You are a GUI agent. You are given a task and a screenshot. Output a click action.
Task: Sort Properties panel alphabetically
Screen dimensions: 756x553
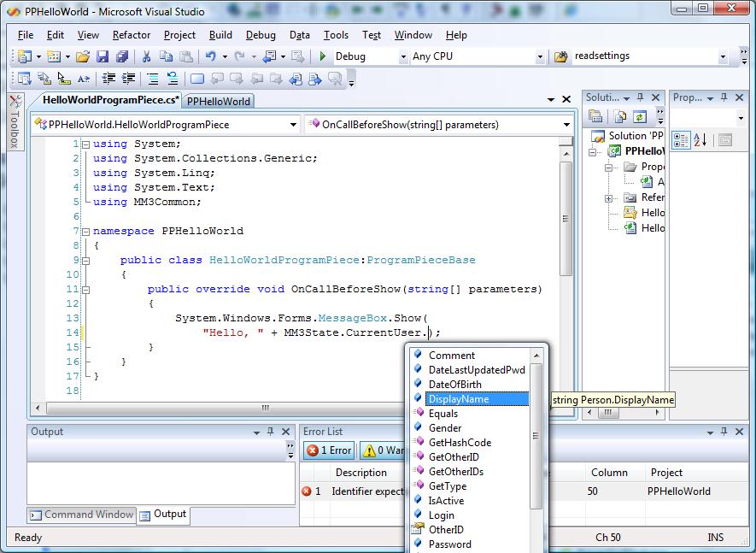(x=700, y=140)
